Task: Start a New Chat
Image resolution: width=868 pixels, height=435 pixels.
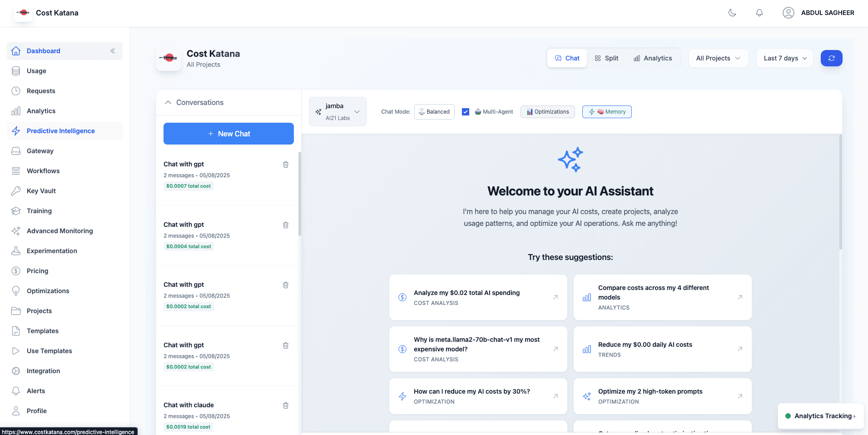Action: (x=228, y=134)
